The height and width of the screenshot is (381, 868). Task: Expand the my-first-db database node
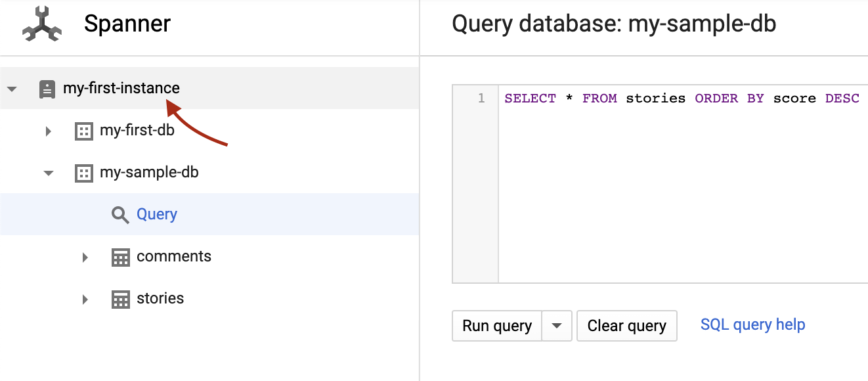(x=48, y=131)
